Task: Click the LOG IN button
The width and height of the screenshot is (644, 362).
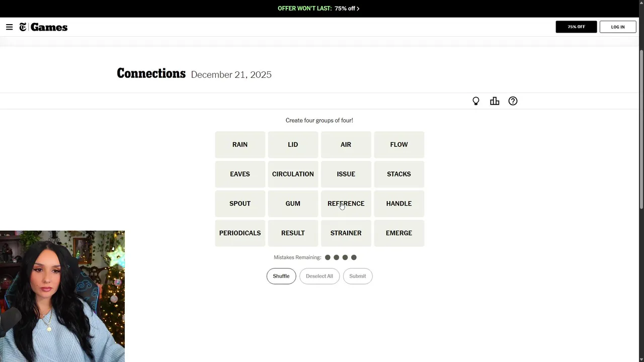Action: pyautogui.click(x=617, y=27)
